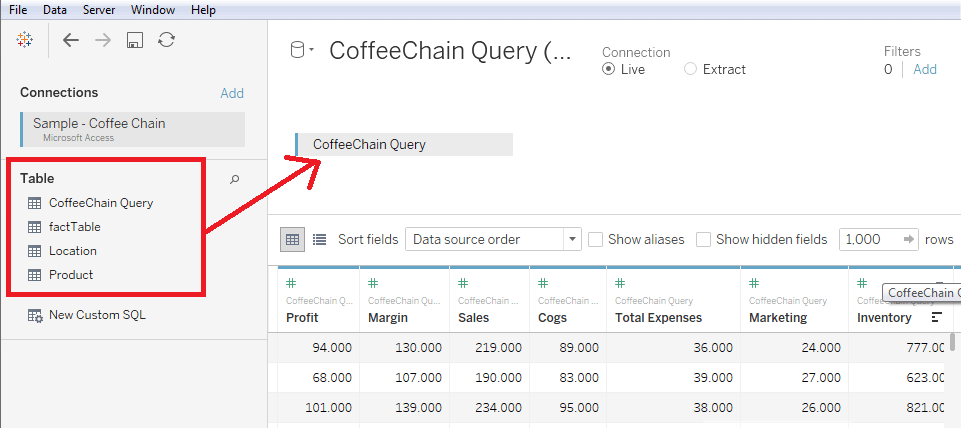Viewport: 961px width, 428px height.
Task: Click the Marketing column number type icon
Action: tap(754, 283)
